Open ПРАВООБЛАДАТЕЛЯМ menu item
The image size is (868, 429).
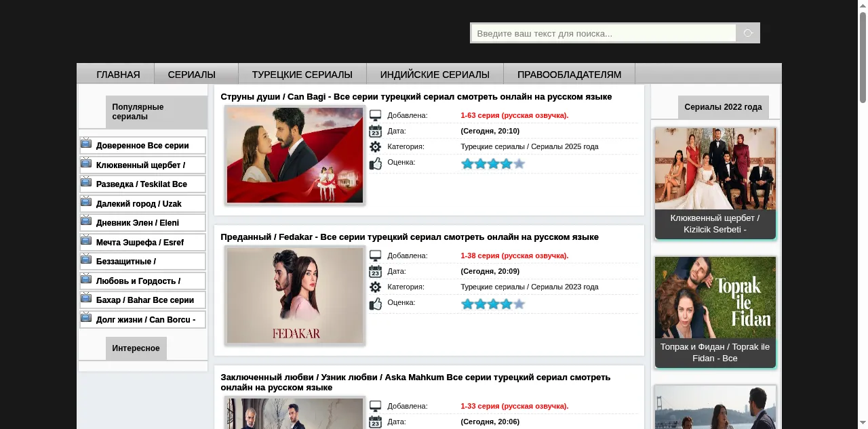570,74
